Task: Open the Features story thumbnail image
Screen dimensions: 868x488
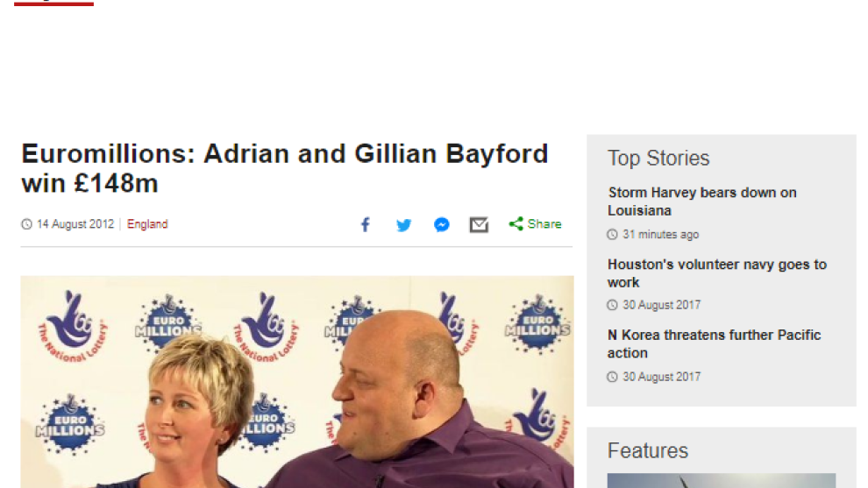Action: (722, 480)
